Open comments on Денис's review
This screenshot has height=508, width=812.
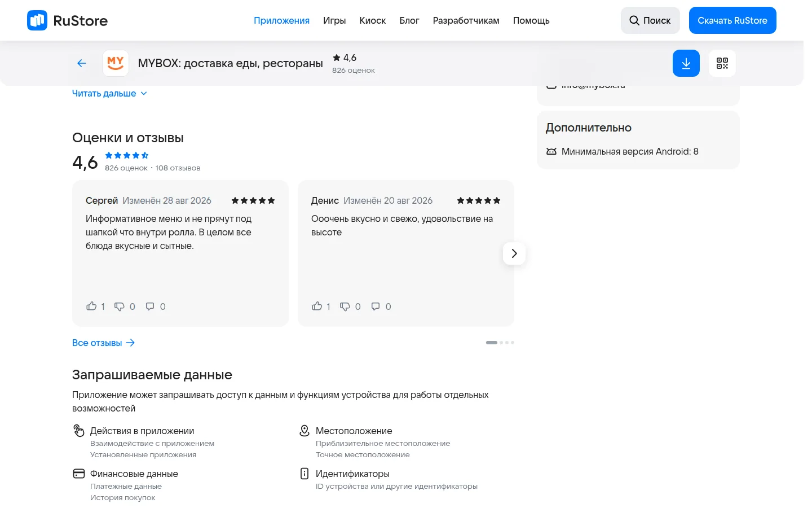[x=376, y=306]
